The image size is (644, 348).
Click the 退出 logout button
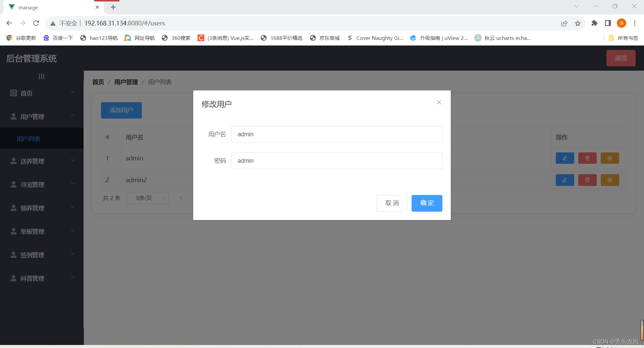621,58
